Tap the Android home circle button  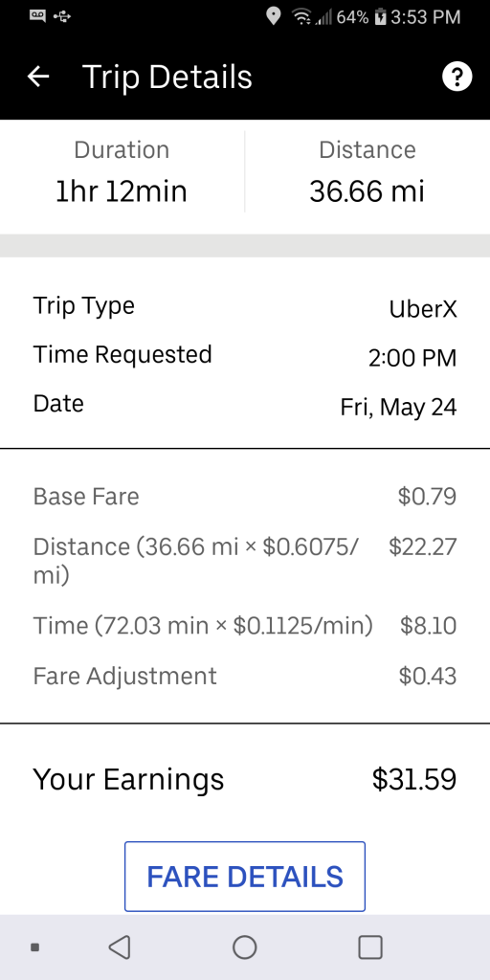click(x=245, y=947)
